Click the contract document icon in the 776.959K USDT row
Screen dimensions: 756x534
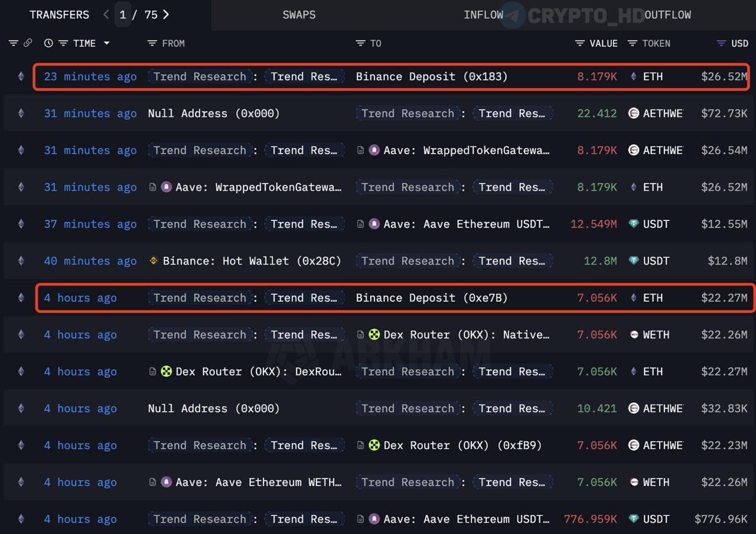(x=360, y=519)
